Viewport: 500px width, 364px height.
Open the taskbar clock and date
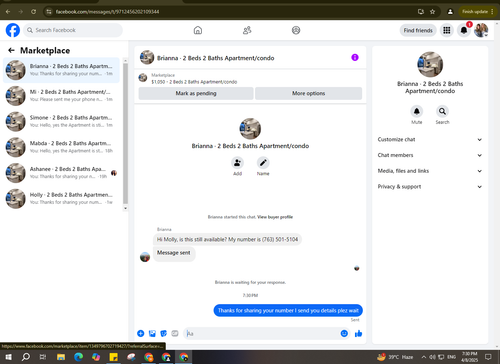(x=469, y=357)
